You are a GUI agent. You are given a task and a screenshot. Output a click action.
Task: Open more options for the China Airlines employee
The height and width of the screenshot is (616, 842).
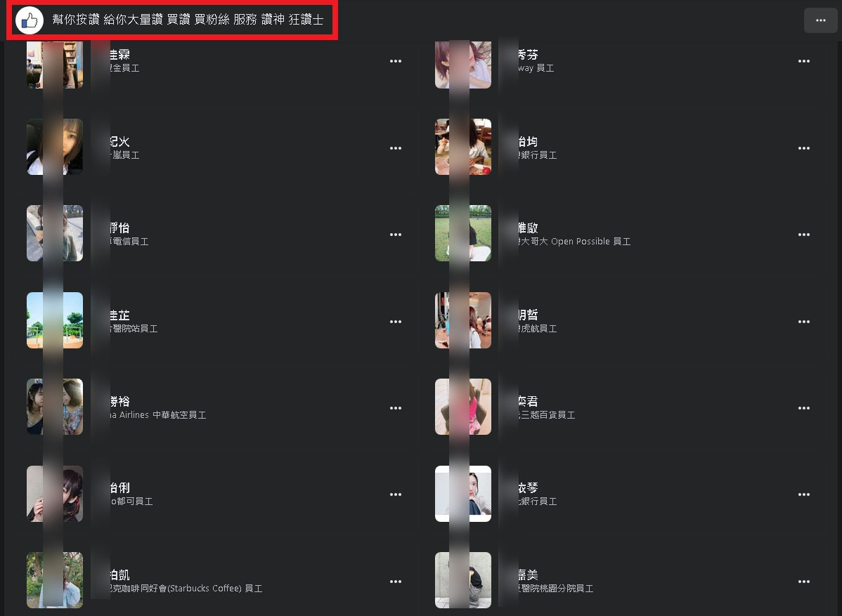click(396, 408)
